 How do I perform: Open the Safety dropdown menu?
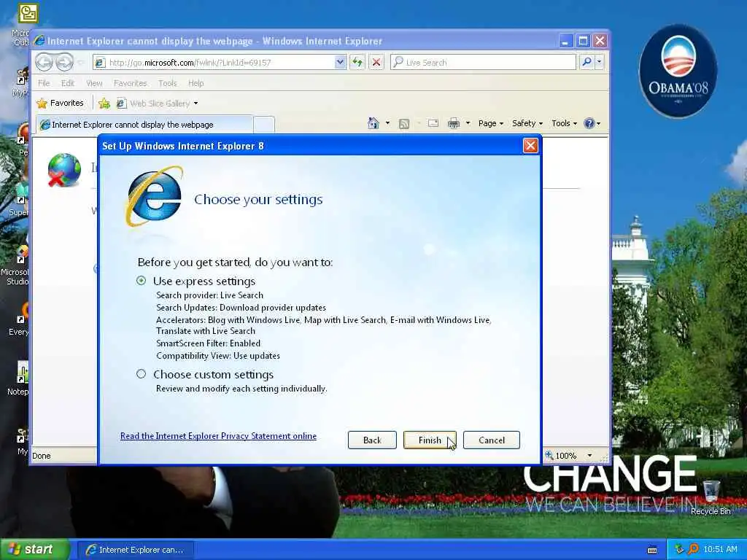tap(527, 123)
